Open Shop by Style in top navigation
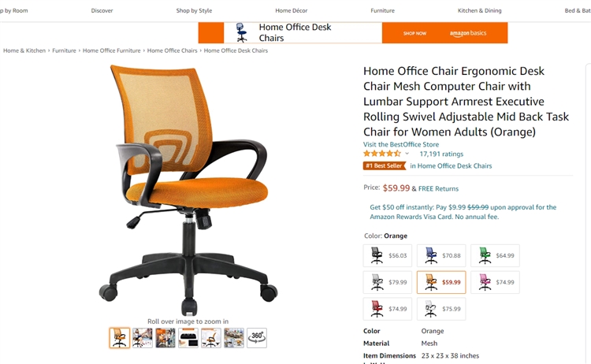The height and width of the screenshot is (364, 591). coord(194,10)
